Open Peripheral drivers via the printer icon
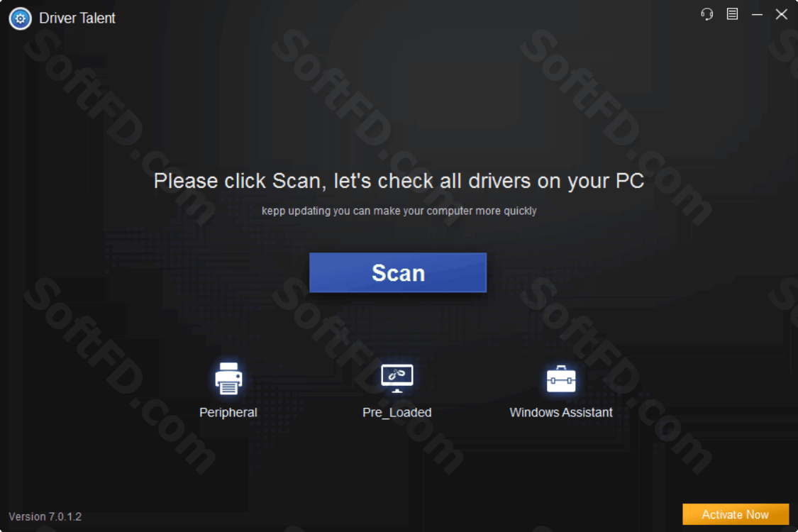 tap(228, 378)
